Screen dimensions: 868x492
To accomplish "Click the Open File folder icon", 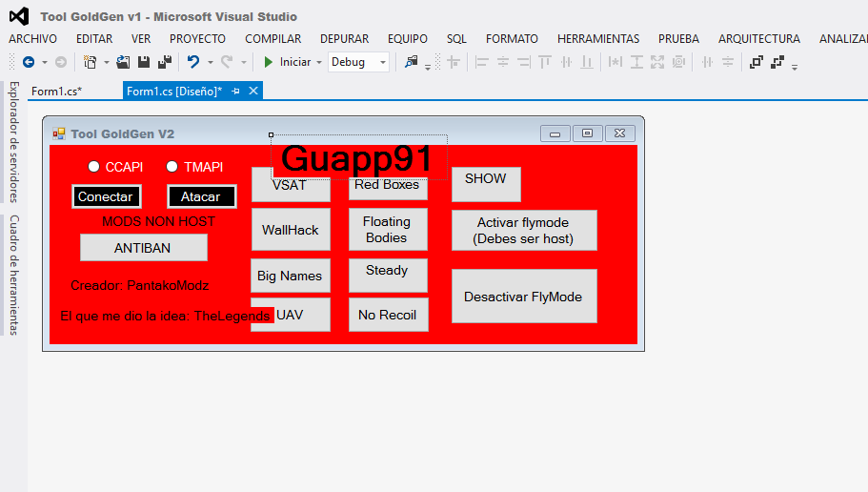I will [x=123, y=62].
